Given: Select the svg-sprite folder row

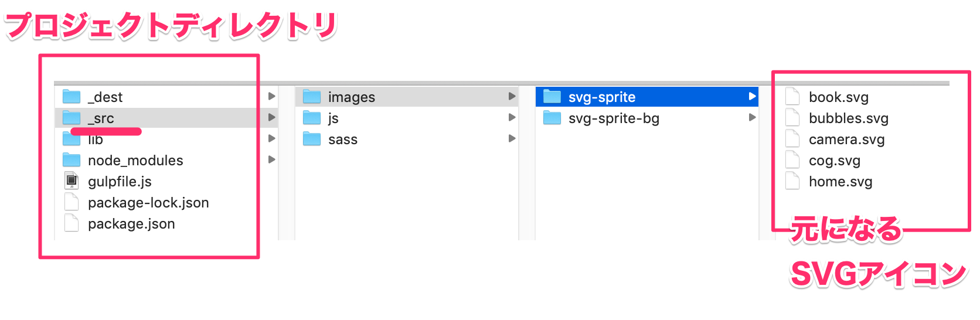Looking at the screenshot, I should pos(647,97).
